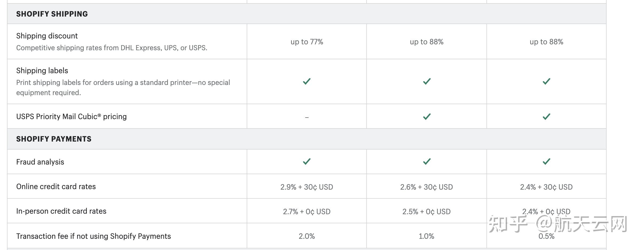
Task: Click the Shipping labels checkmark in first plan column
Action: point(307,81)
